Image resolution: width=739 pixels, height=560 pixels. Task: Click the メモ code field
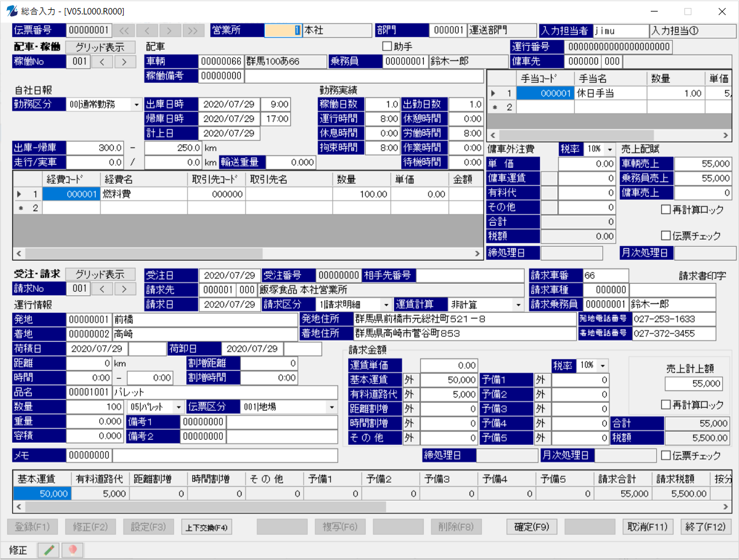[89, 456]
